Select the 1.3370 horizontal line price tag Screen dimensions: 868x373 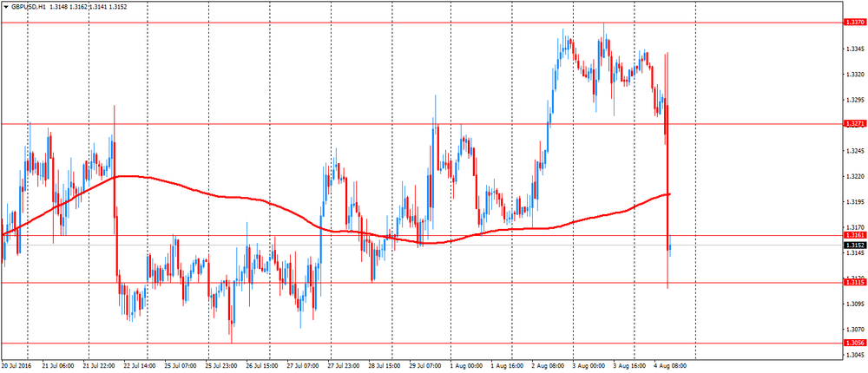click(853, 23)
